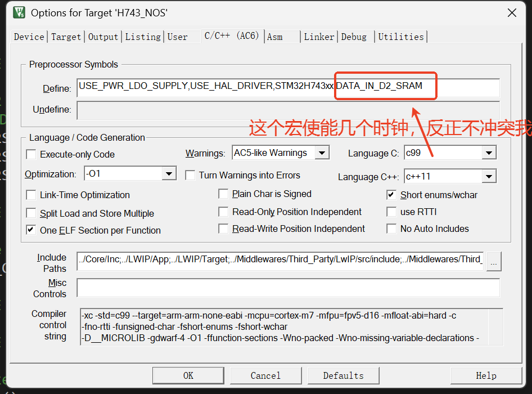Enable No Auto Includes checkbox
The image size is (532, 394).
click(391, 229)
